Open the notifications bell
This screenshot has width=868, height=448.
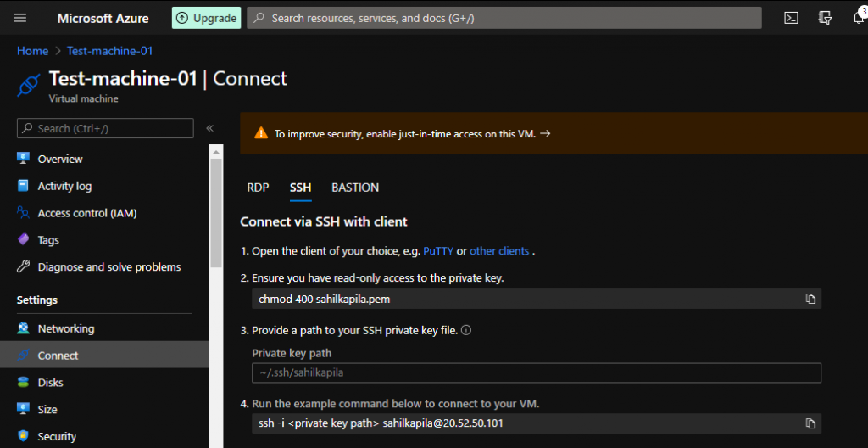pyautogui.click(x=858, y=18)
